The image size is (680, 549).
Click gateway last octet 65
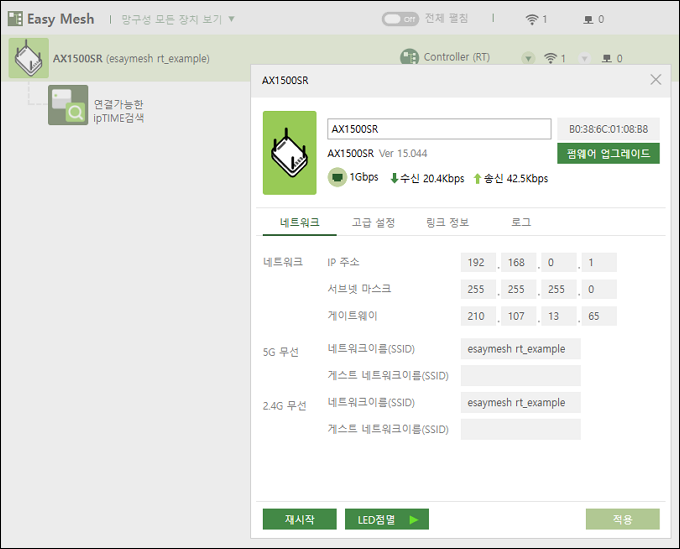[x=599, y=316]
